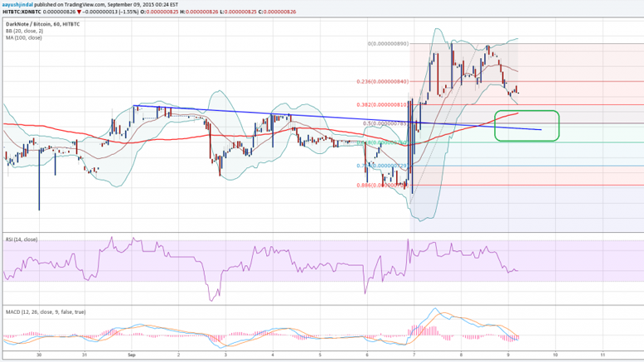Click the 9 date label on time axis
The width and height of the screenshot is (644, 362).
(508, 355)
